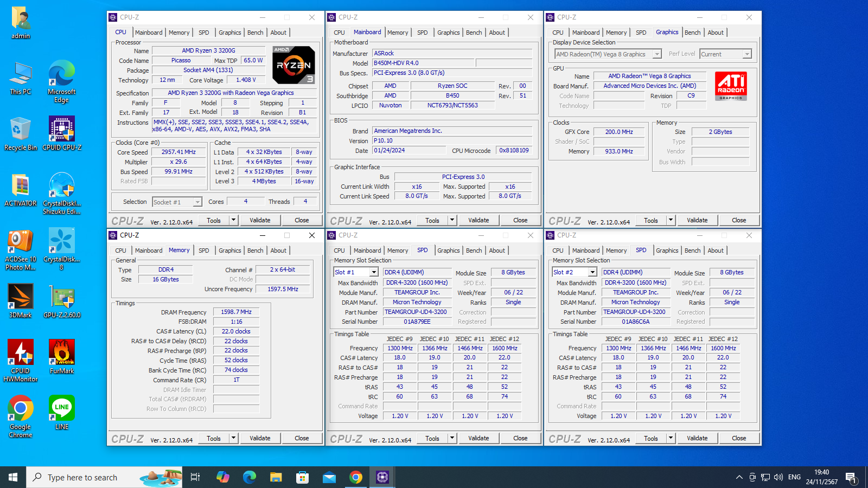Open LINE desktop shortcut
The image size is (868, 488).
click(x=62, y=413)
